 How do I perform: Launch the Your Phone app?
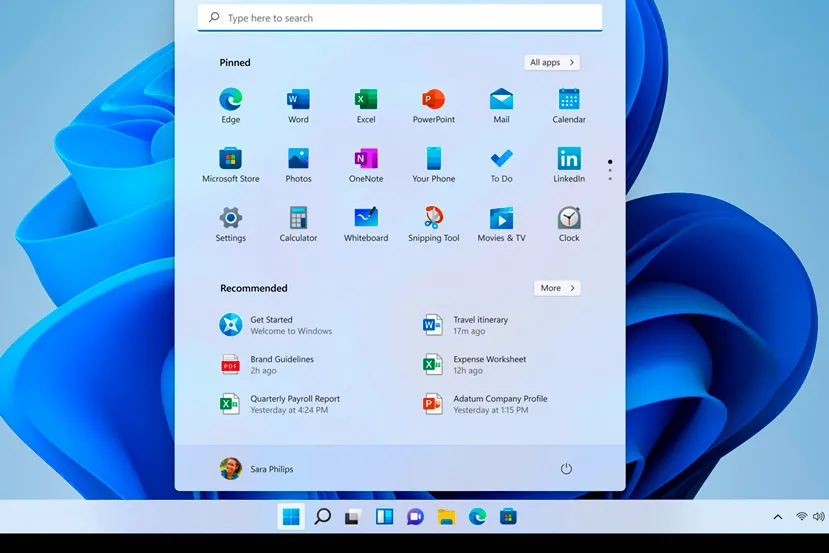434,165
